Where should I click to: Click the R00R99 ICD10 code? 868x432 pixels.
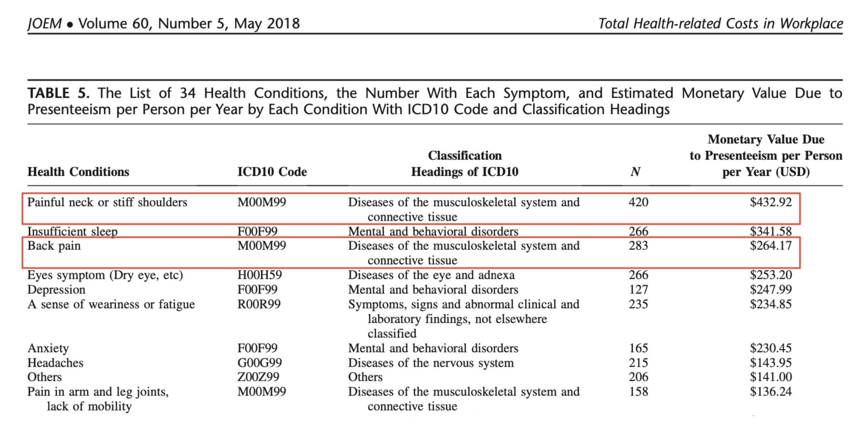click(x=259, y=304)
